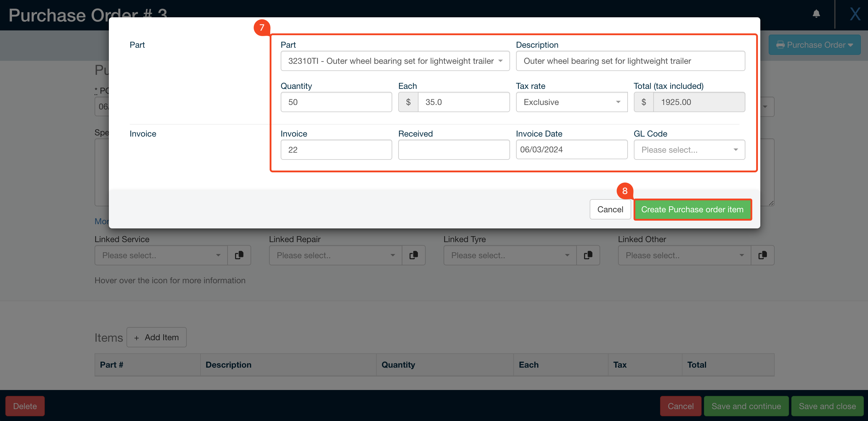
Task: Click the copy icon beside Linked Other
Action: 762,255
